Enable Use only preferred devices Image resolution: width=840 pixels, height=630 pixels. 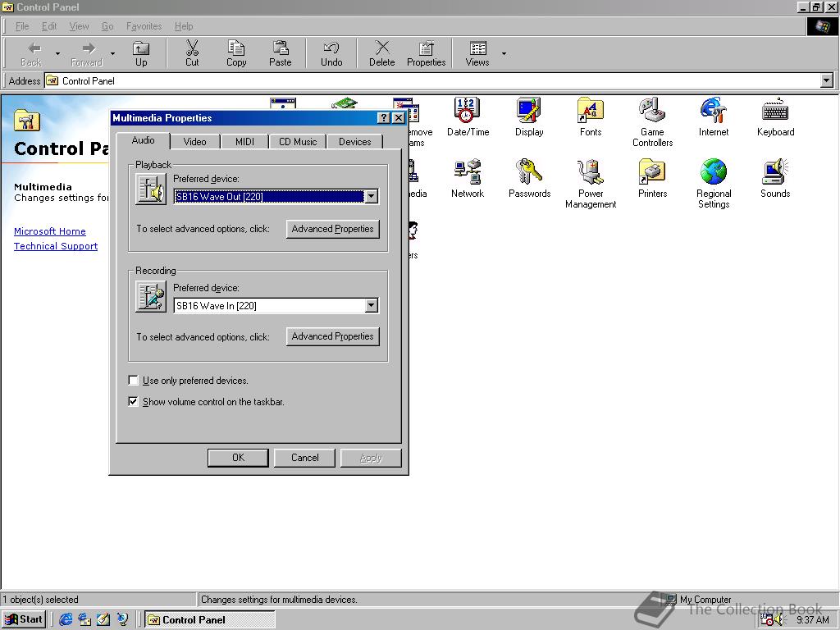coord(134,381)
